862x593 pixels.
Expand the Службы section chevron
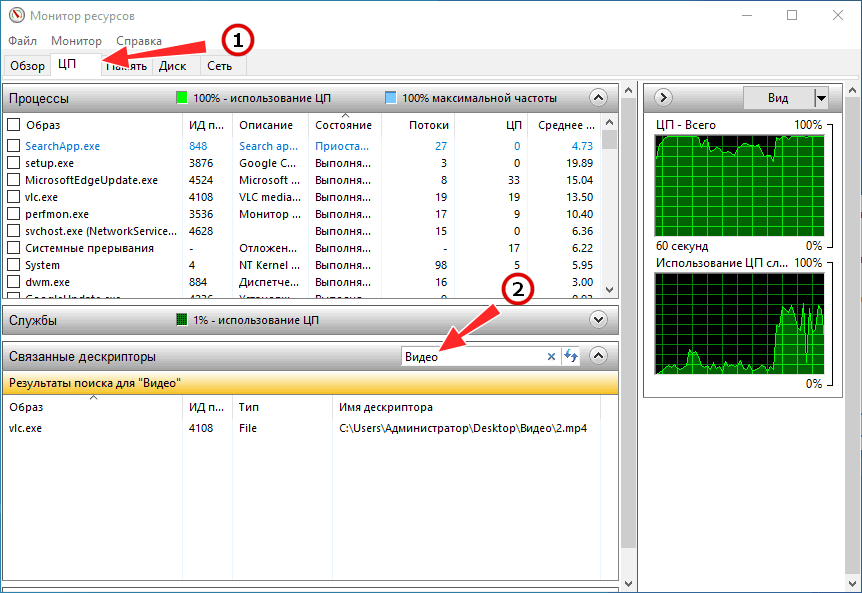click(598, 320)
